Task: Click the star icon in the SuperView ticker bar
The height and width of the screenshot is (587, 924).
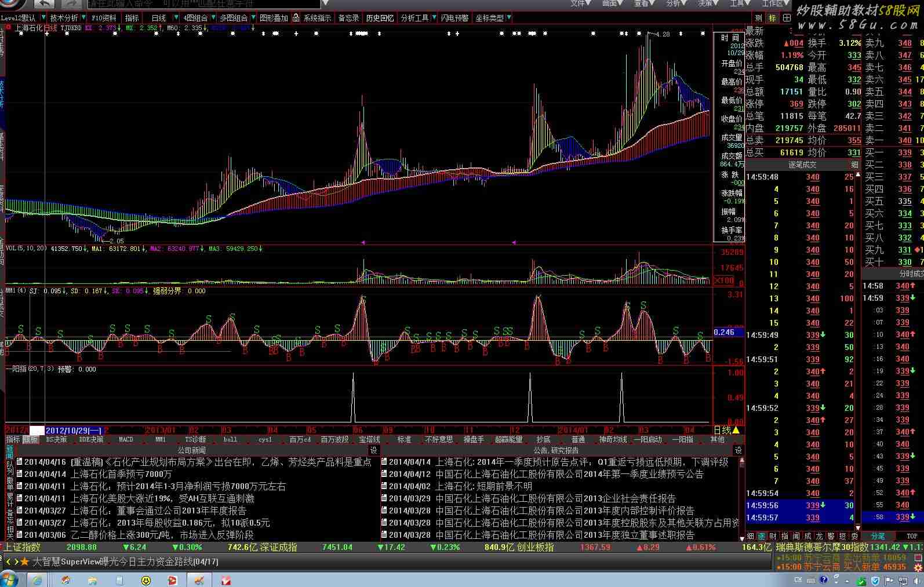Action: pyautogui.click(x=24, y=562)
